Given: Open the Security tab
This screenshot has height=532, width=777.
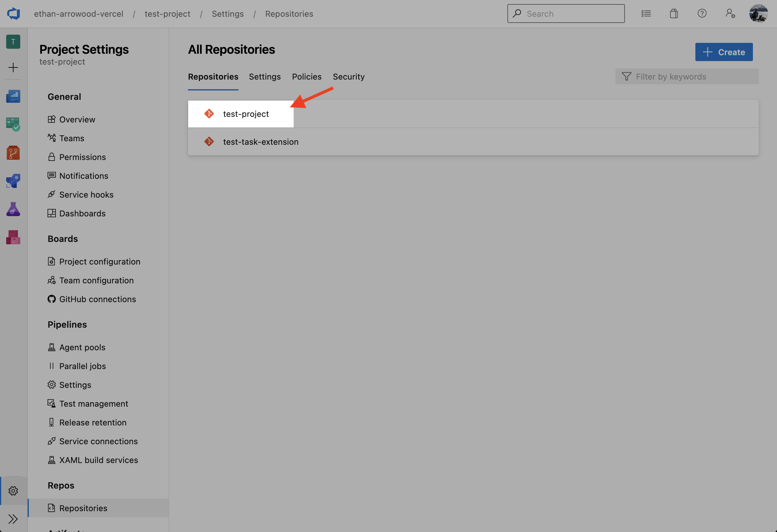Looking at the screenshot, I should point(348,77).
